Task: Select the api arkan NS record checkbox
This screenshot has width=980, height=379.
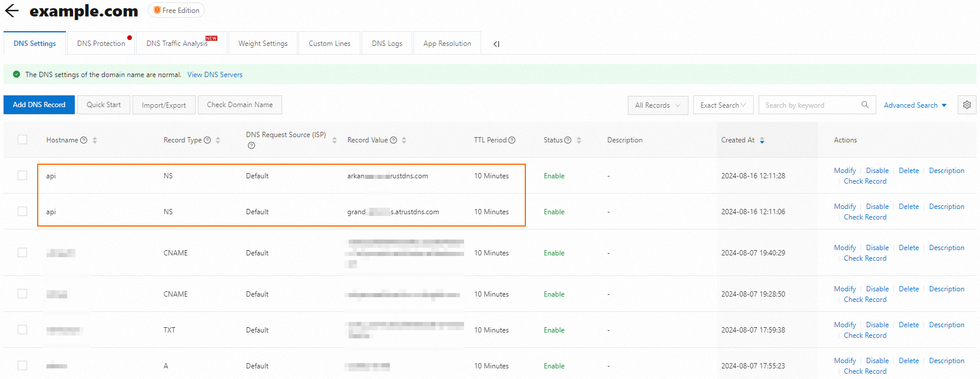Action: click(x=22, y=175)
